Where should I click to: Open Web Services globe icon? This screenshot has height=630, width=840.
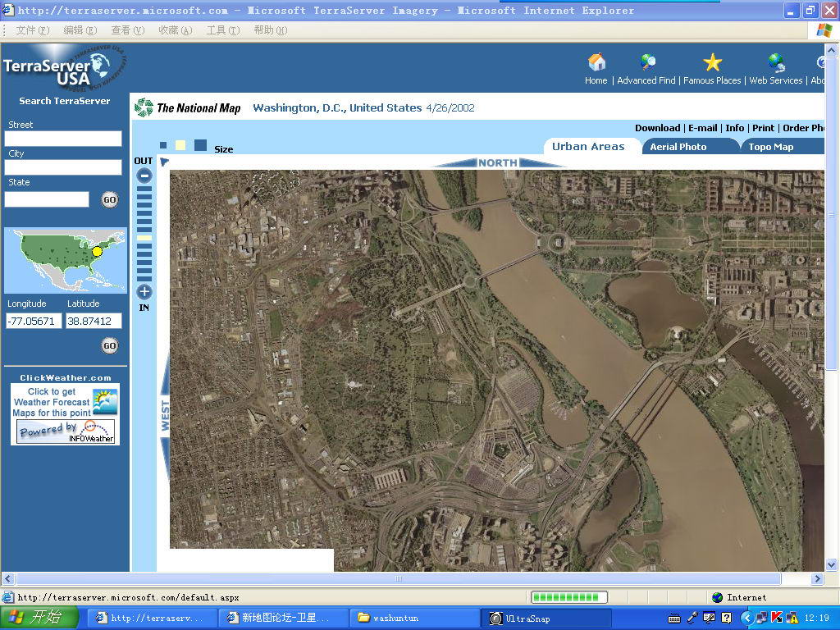pos(776,62)
